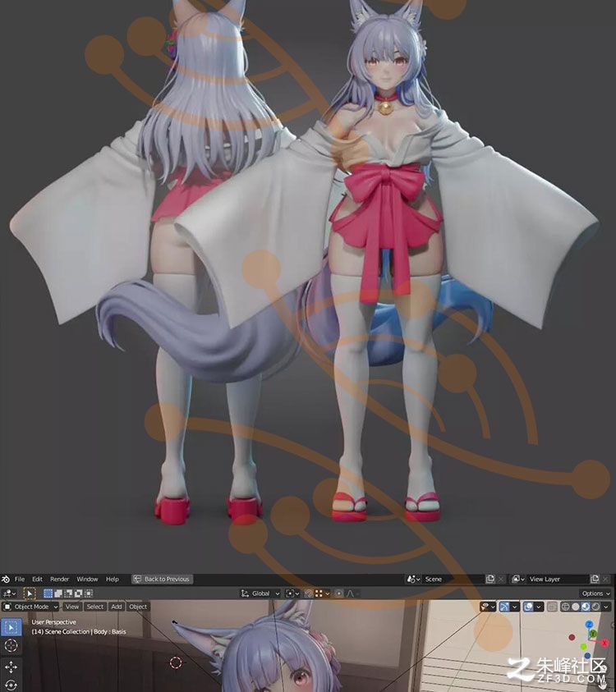Click the red X axis on the navigation gizmo
The height and width of the screenshot is (692, 616).
click(x=605, y=643)
